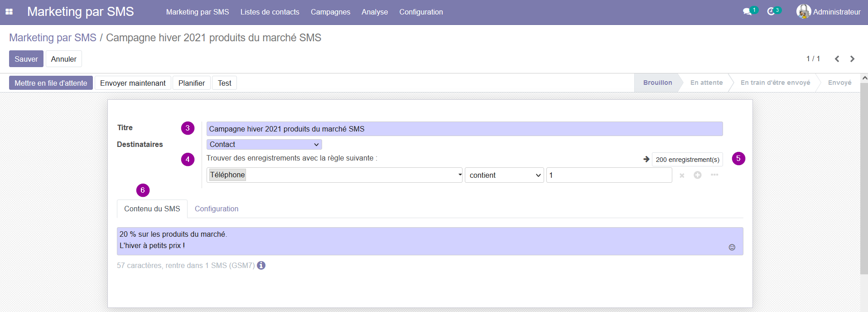This screenshot has width=868, height=312.
Task: Open the Administrateur user menu
Action: (x=829, y=12)
